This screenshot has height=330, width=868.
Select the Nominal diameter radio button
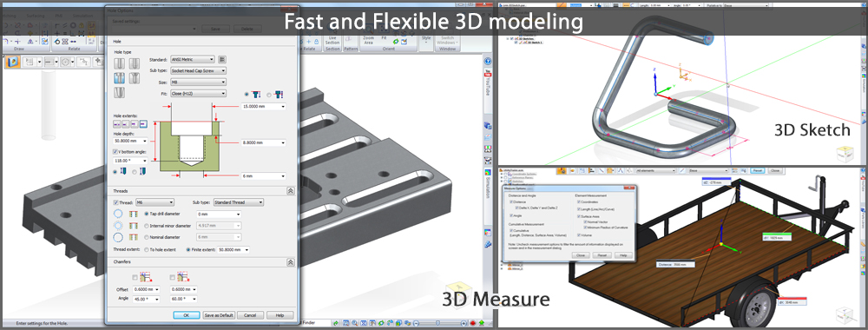click(146, 237)
